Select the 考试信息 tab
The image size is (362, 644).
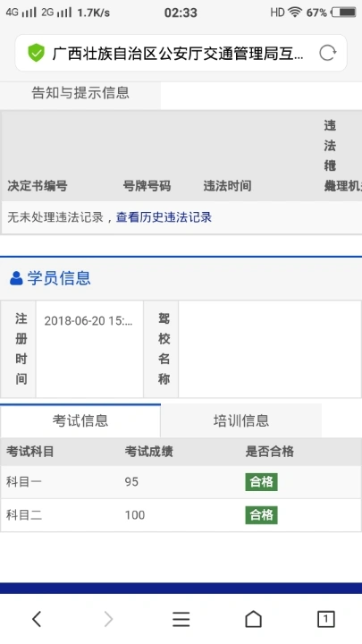tap(80, 420)
